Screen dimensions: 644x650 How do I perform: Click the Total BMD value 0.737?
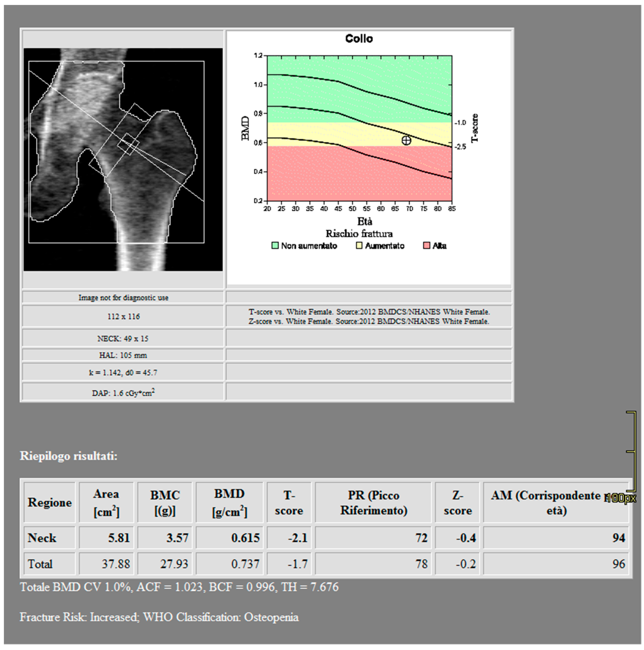click(x=245, y=564)
